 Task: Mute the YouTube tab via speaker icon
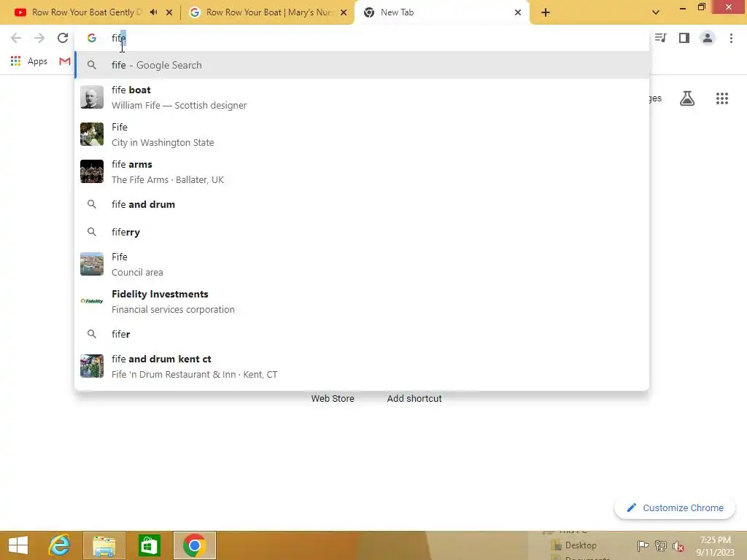(153, 12)
